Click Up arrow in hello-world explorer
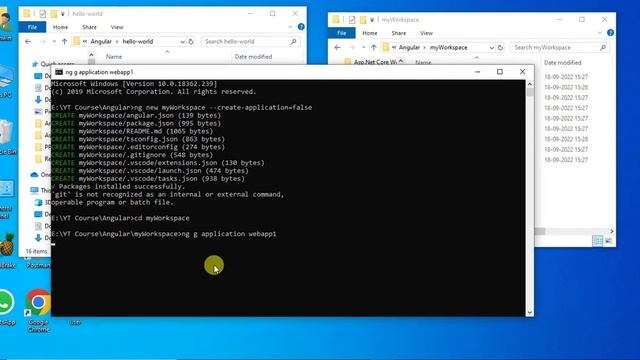This screenshot has height=360, width=640. point(64,41)
